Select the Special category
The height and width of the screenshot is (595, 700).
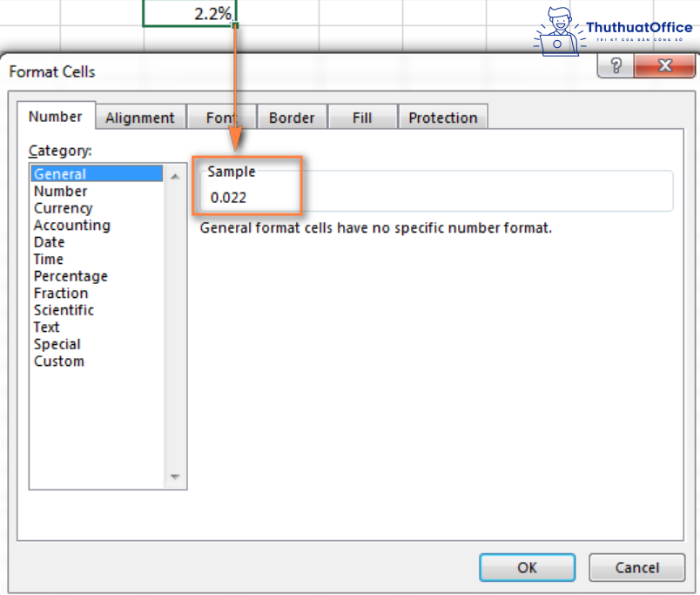(57, 344)
